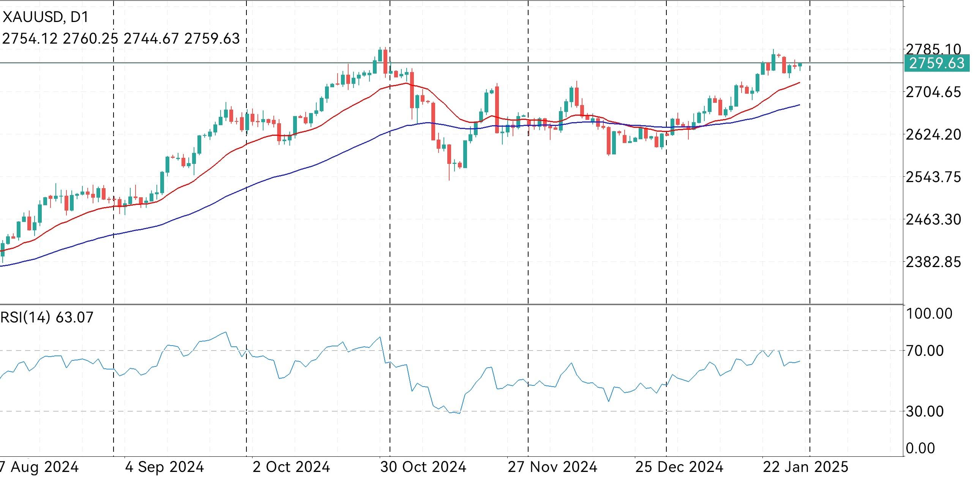This screenshot has width=980, height=478.
Task: Click the 25 Dec 2024 date label
Action: pos(679,467)
